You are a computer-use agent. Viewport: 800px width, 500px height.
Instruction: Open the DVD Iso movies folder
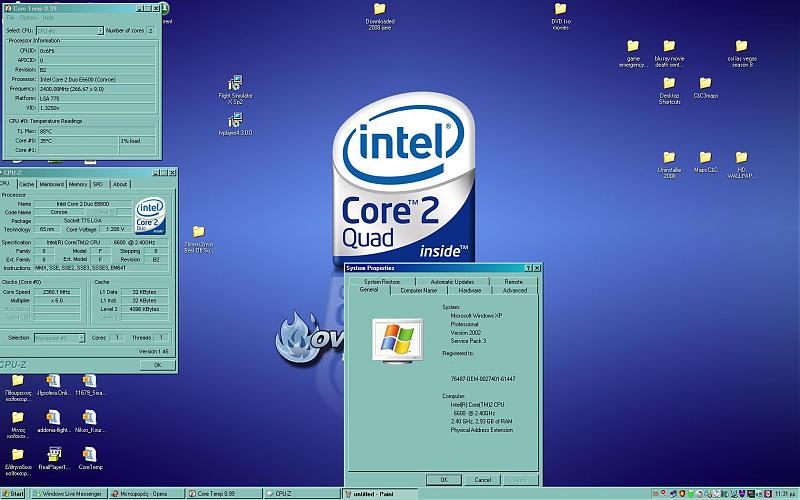tap(561, 16)
